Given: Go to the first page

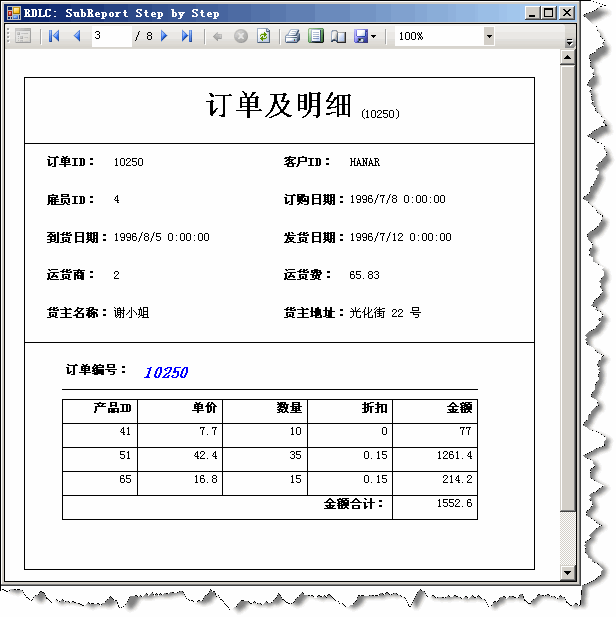Looking at the screenshot, I should coord(54,36).
